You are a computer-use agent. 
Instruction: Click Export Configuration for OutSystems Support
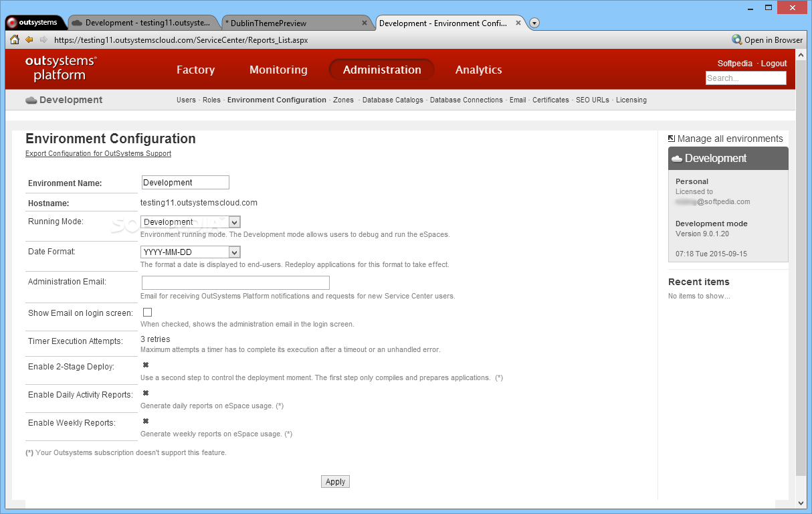[x=98, y=153]
